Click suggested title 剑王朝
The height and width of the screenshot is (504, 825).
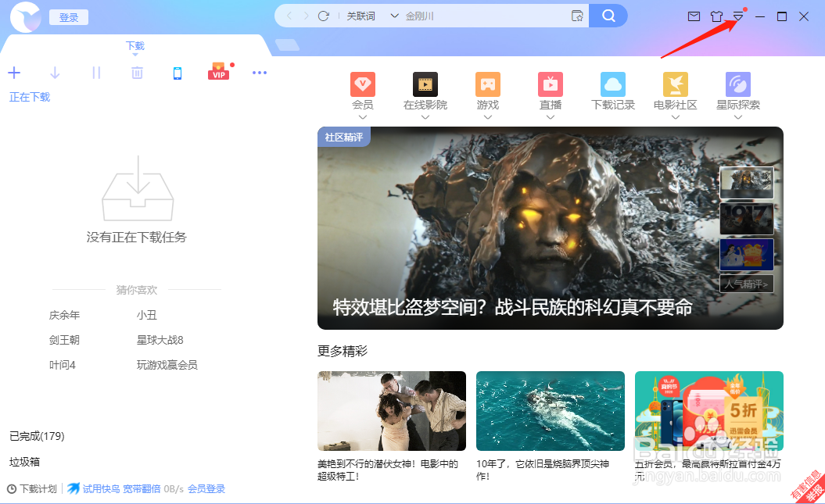pos(64,340)
